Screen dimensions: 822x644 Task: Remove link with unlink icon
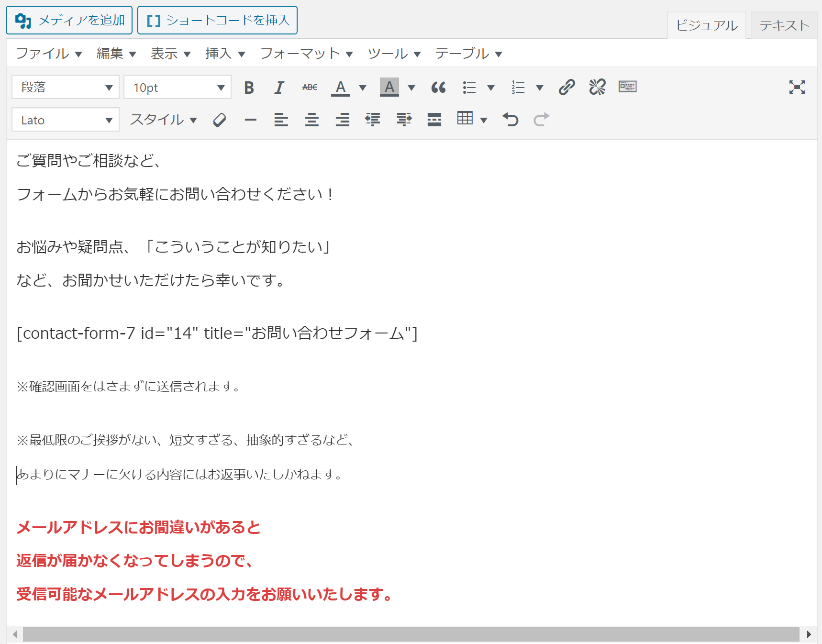[x=598, y=88]
